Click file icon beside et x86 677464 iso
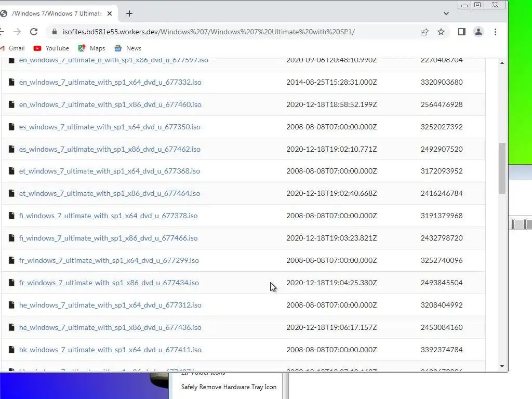The height and width of the screenshot is (399, 532). coord(11,193)
